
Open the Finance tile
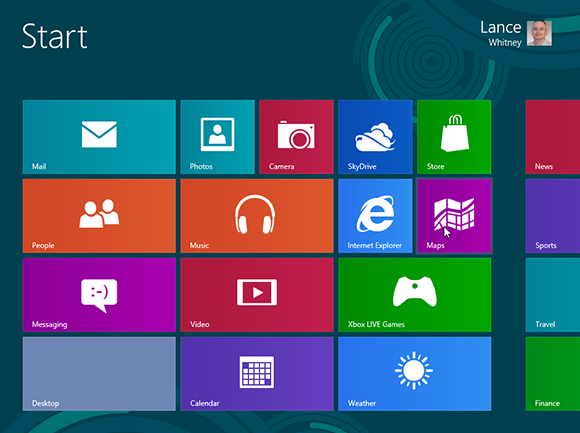tap(553, 374)
